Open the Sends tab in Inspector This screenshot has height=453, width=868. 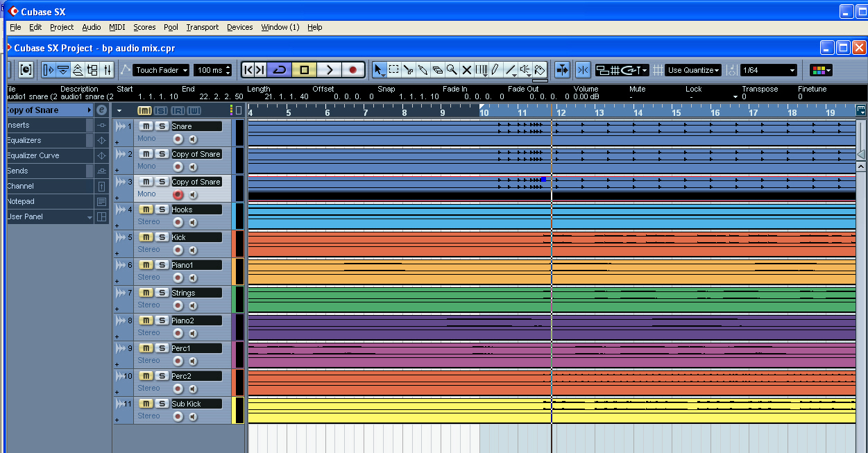point(49,171)
